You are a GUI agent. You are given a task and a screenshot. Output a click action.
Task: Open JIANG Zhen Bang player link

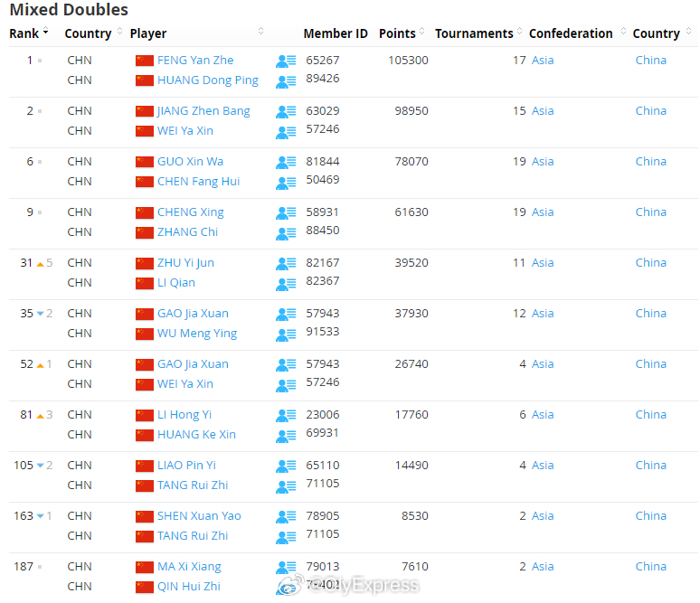(203, 111)
